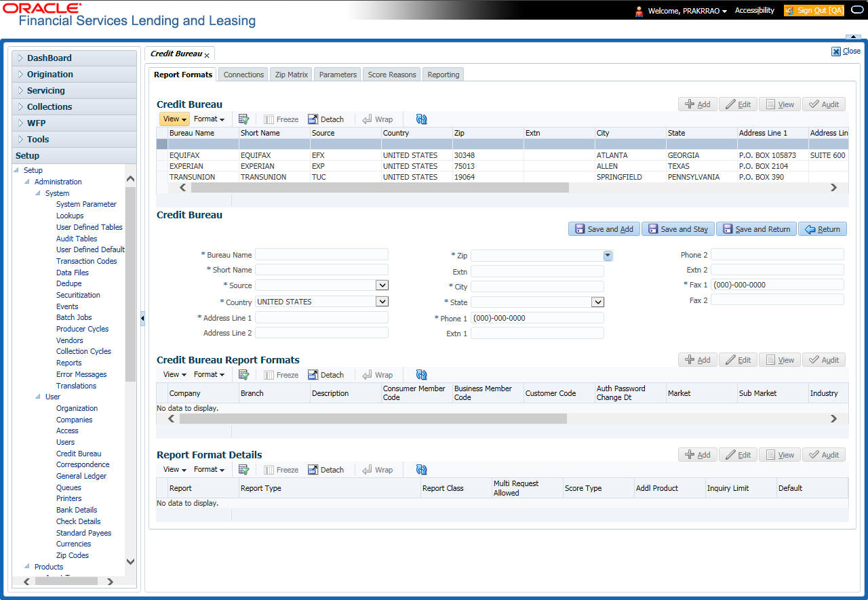Click refresh icon in Credit Bureau toolbar
The width and height of the screenshot is (868, 600).
pyautogui.click(x=421, y=119)
